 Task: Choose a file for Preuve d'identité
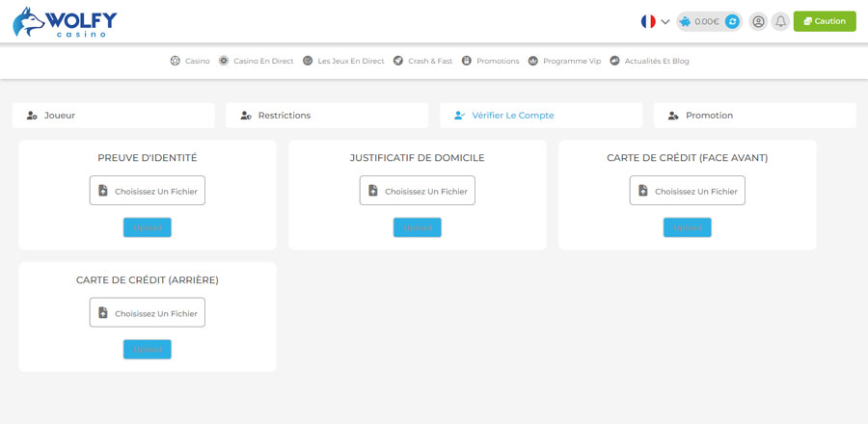(148, 191)
